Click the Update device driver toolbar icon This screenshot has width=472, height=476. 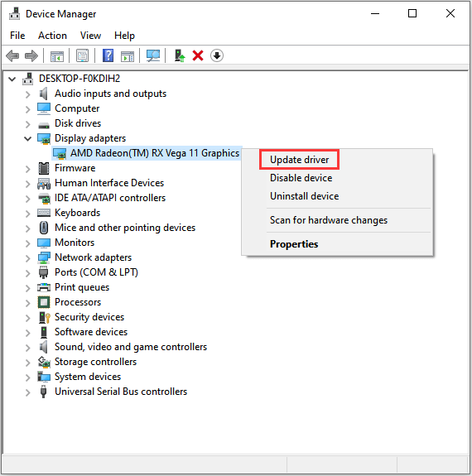[x=179, y=55]
